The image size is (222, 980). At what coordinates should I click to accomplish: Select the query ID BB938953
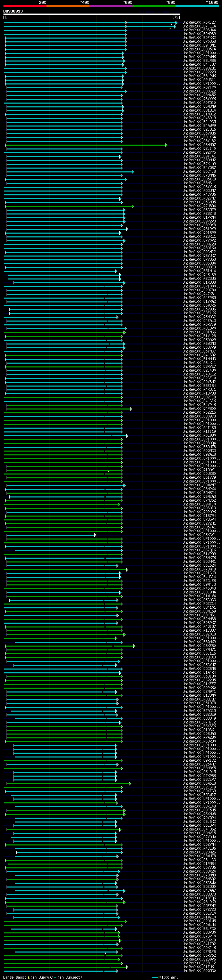click(x=13, y=11)
